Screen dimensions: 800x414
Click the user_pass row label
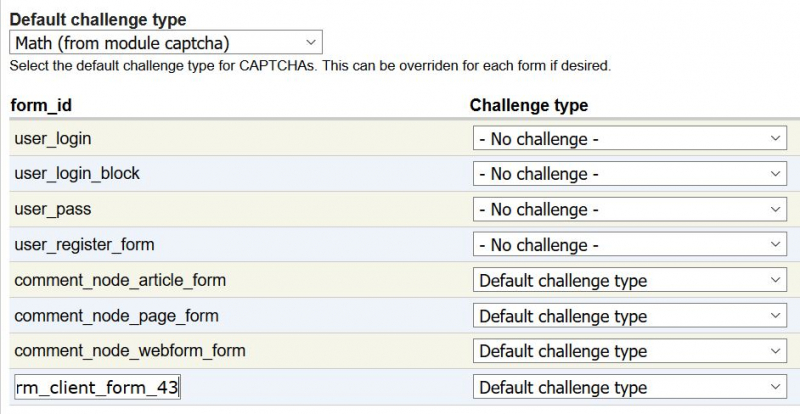(x=53, y=209)
